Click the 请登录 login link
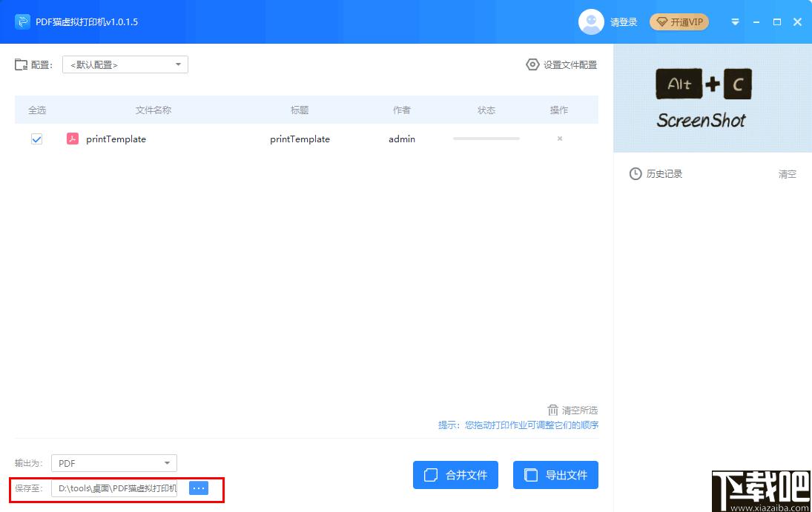Screen dimensions: 812x512 pyautogui.click(x=624, y=22)
